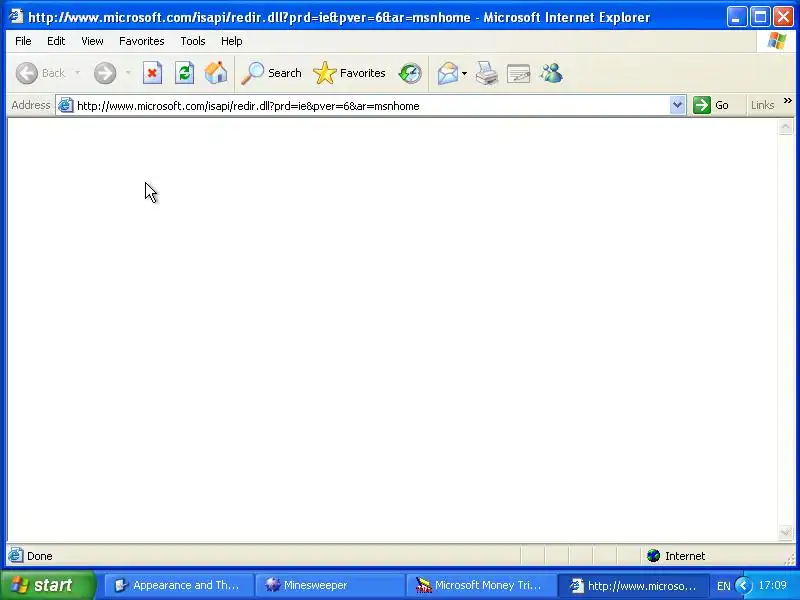Viewport: 800px width, 600px height.
Task: Open the Back history dropdown arrow
Action: coord(78,73)
